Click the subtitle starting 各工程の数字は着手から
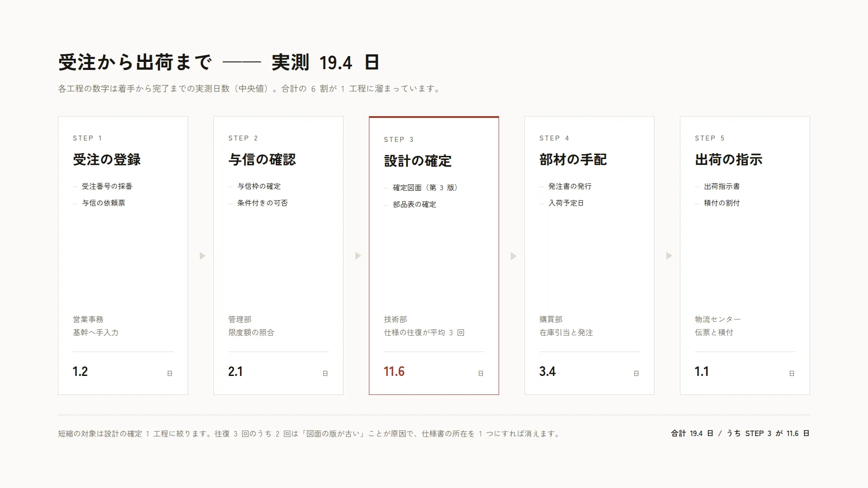868x488 pixels. (x=250, y=89)
